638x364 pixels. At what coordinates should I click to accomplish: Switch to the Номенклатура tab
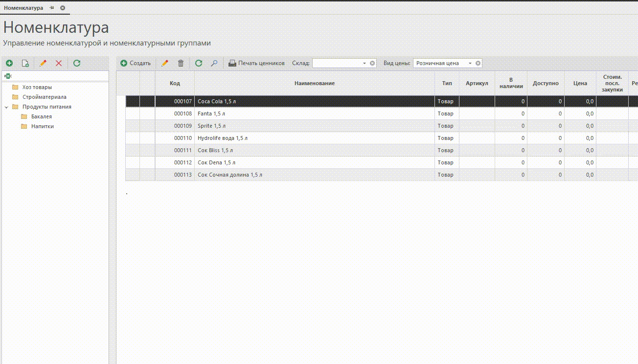tap(23, 8)
